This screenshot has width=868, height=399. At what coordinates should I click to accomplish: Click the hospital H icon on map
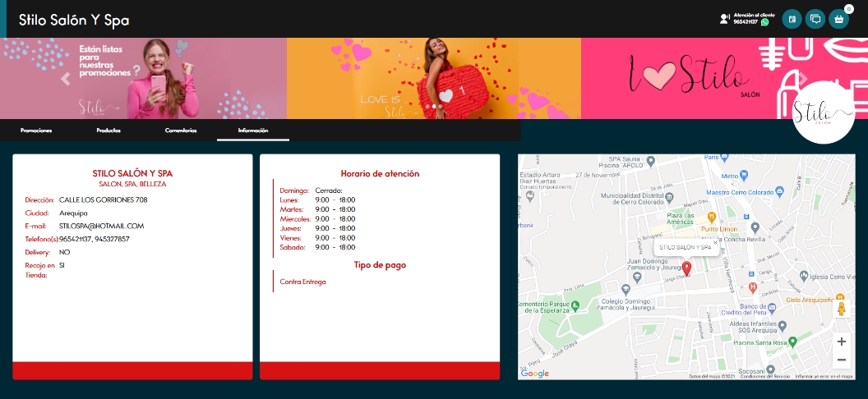pyautogui.click(x=752, y=287)
